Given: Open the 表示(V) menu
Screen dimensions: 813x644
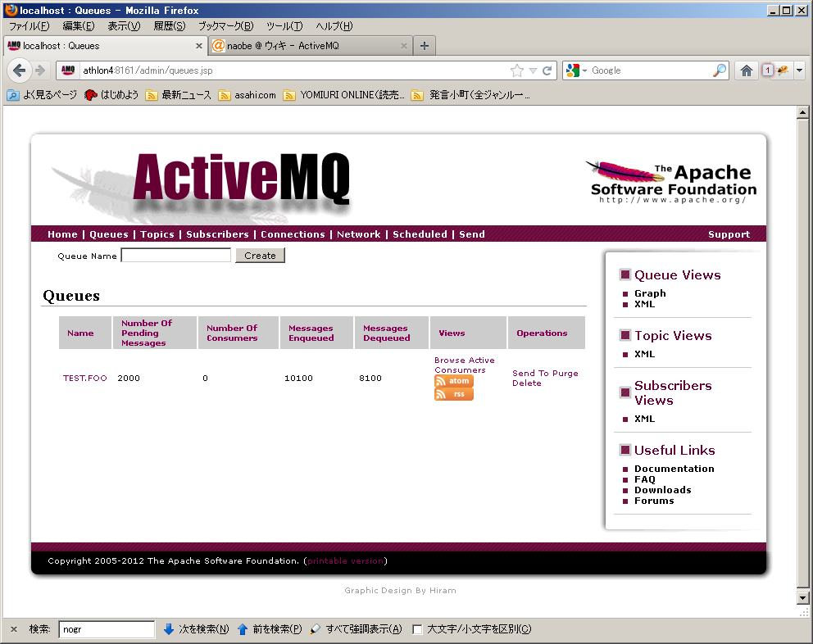Looking at the screenshot, I should [x=124, y=26].
